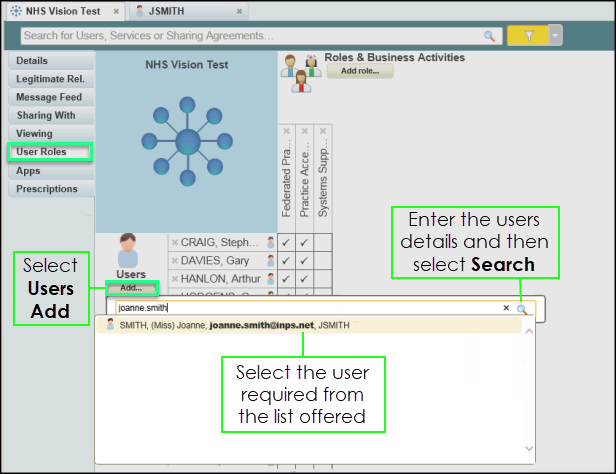Click the Users Add... button
Viewport: 616px width, 474px height.
[131, 287]
